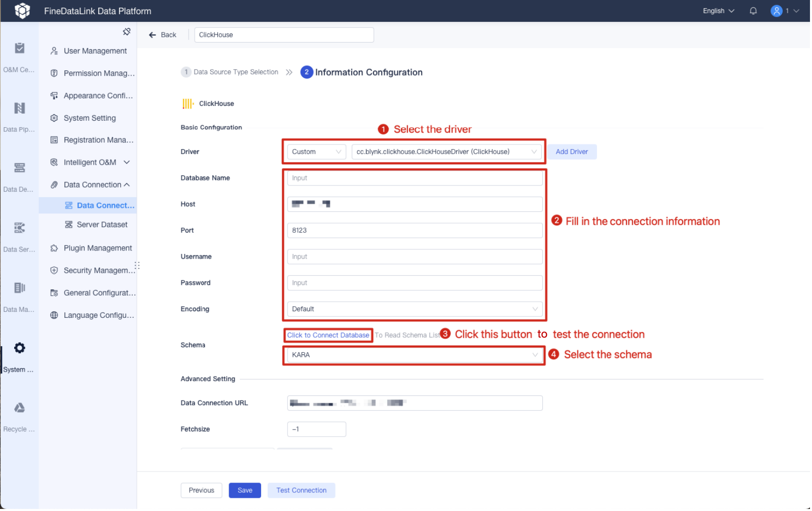Image resolution: width=812 pixels, height=511 pixels.
Task: Click the Plugin Management puzzle icon
Action: click(54, 249)
